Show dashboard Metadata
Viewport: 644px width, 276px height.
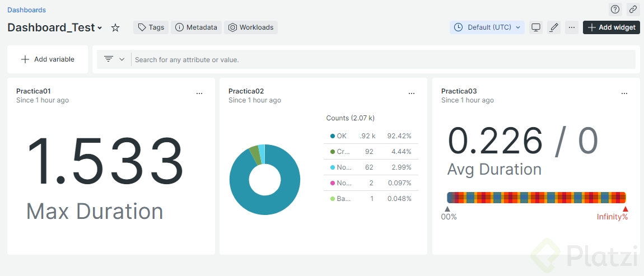196,27
